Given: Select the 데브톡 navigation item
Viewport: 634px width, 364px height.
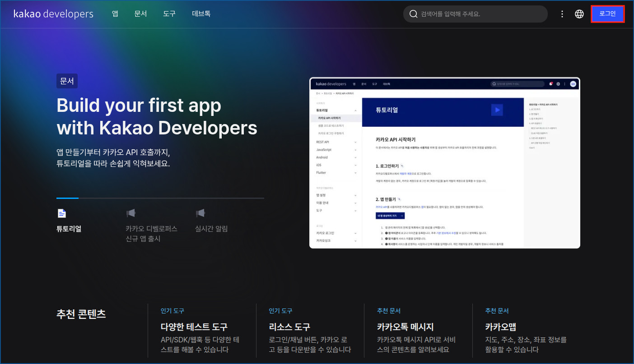Looking at the screenshot, I should point(201,14).
